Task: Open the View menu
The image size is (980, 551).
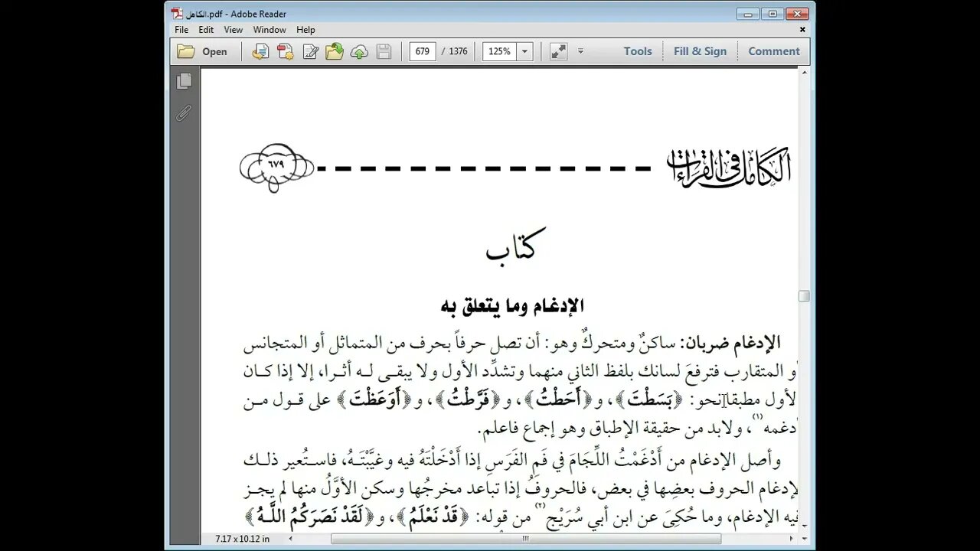Action: point(234,30)
